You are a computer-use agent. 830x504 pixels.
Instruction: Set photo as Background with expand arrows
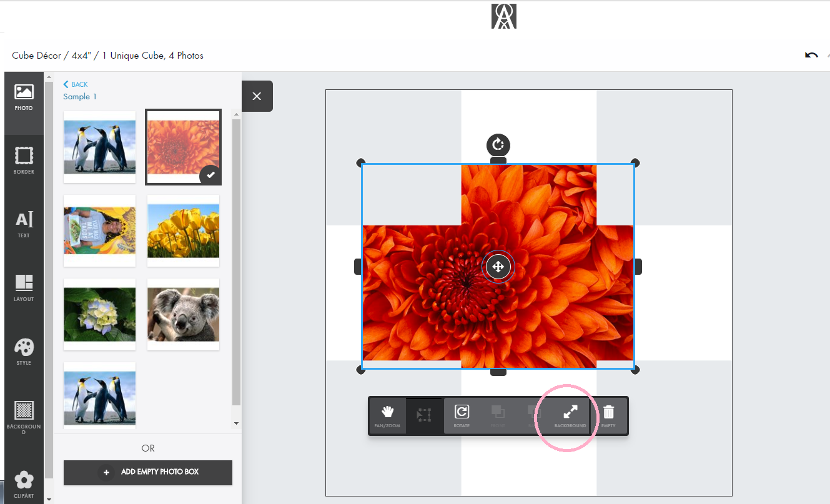click(x=570, y=416)
